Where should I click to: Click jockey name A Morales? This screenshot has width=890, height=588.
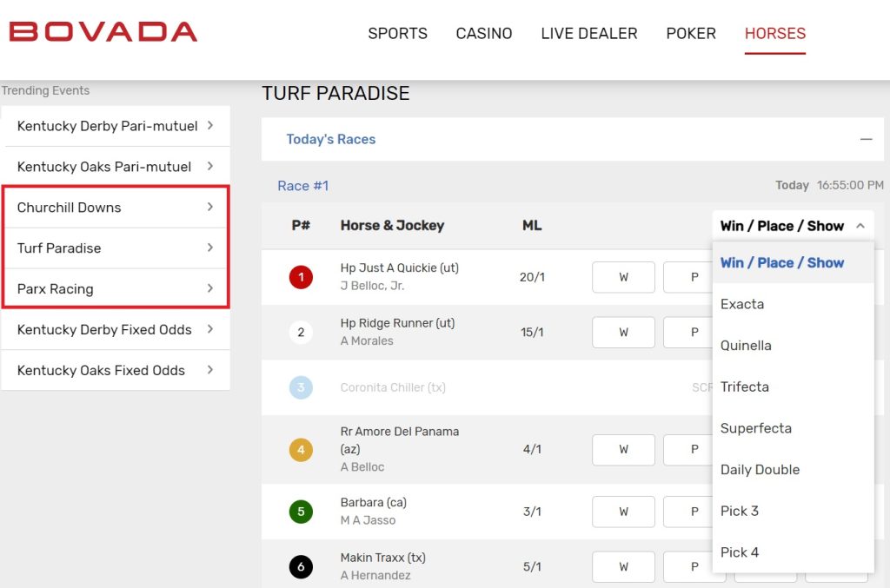[x=367, y=340]
